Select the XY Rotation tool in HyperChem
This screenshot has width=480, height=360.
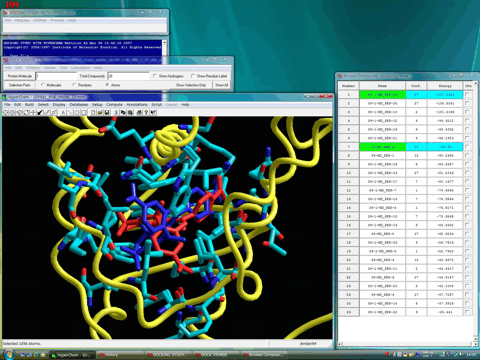pos(19,112)
